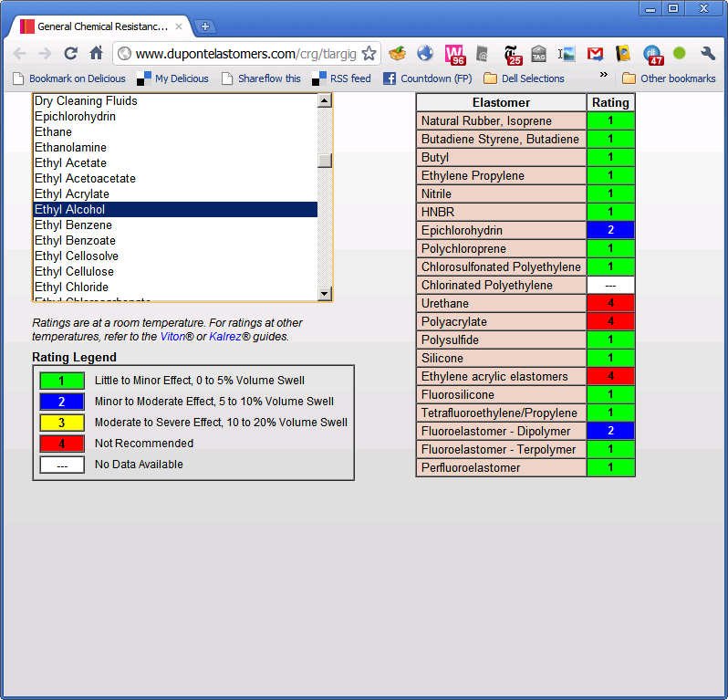Click the chemical list scroll down arrow
Screen dimensions: 728x700
point(325,293)
